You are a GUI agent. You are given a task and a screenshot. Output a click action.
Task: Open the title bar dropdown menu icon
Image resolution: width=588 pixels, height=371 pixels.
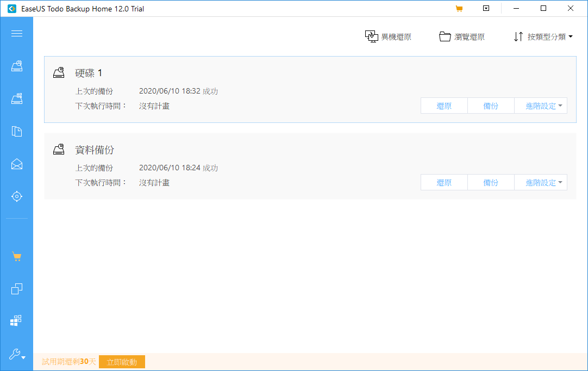(x=486, y=8)
